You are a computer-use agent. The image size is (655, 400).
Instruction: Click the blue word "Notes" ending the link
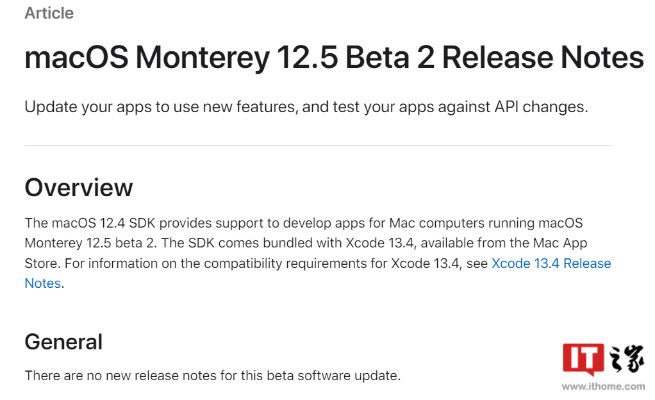pos(43,284)
